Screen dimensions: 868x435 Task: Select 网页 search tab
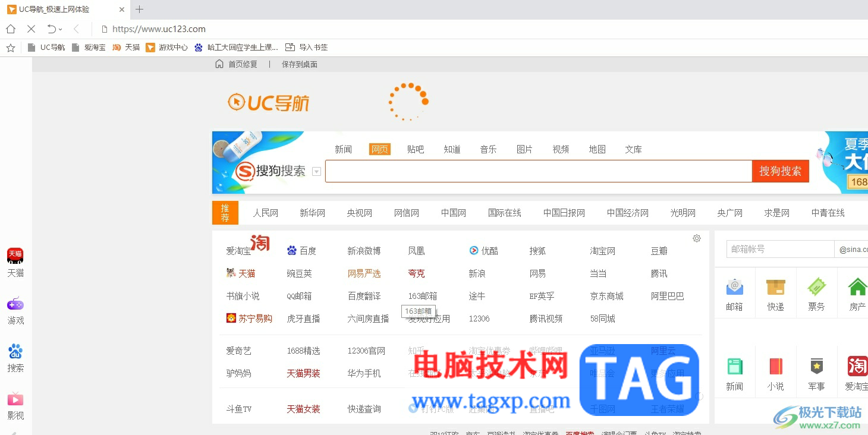pos(380,149)
